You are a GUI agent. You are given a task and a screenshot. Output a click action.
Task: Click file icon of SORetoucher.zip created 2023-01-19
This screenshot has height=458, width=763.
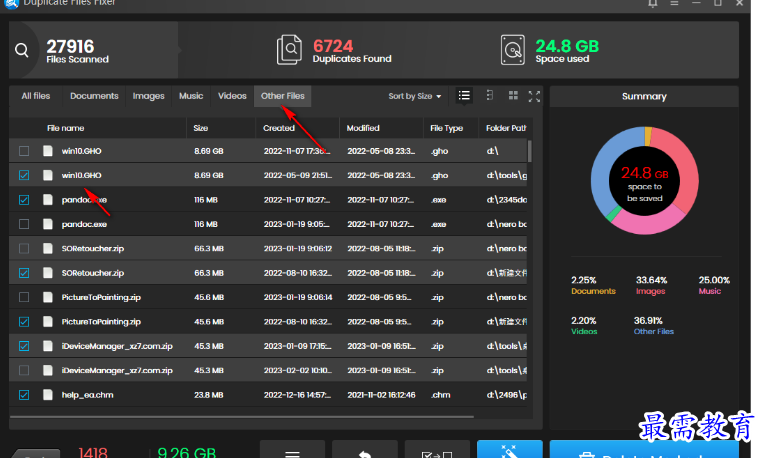[48, 248]
